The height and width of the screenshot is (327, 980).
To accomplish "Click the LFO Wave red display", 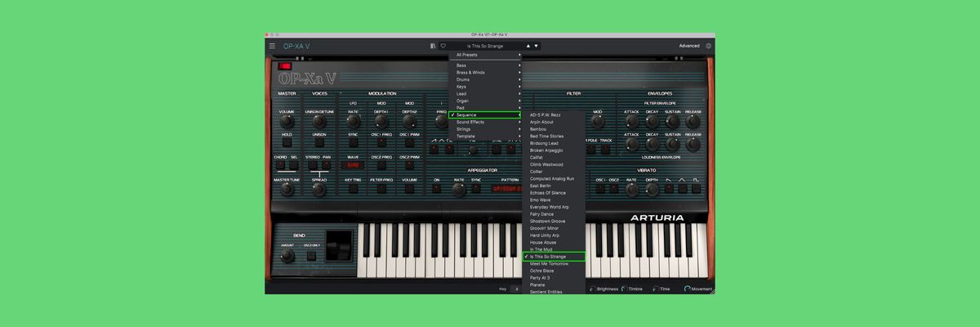I will [353, 165].
